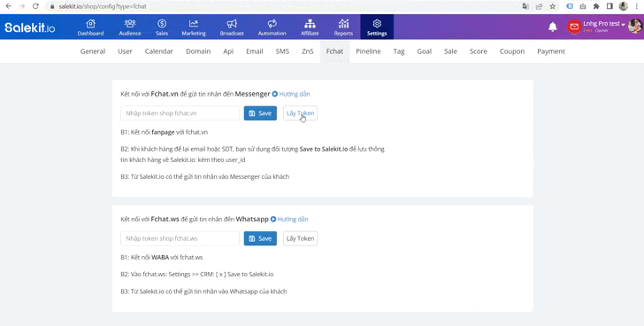Click the browser profile avatar
Viewport: 644px width, 326px height.
tap(624, 6)
